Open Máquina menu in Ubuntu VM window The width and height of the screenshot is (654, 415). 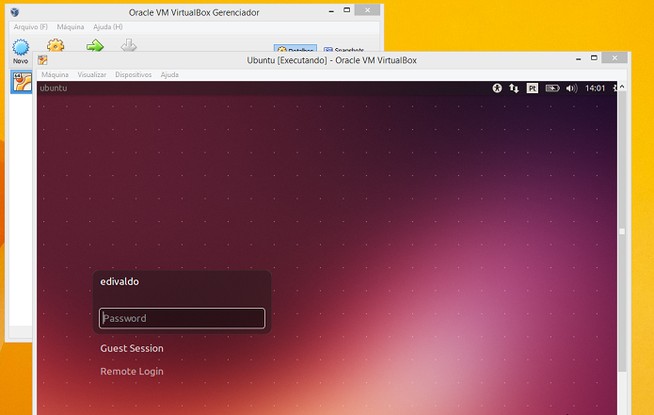coord(55,75)
